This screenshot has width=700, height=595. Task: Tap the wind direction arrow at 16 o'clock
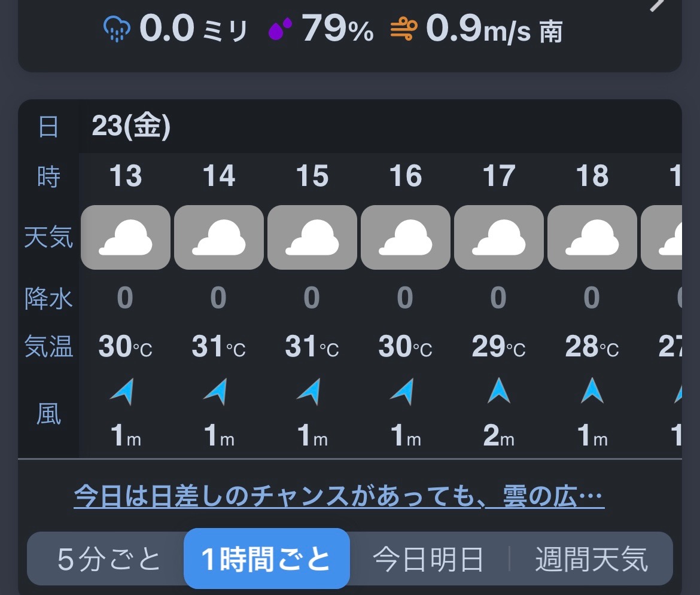[403, 391]
